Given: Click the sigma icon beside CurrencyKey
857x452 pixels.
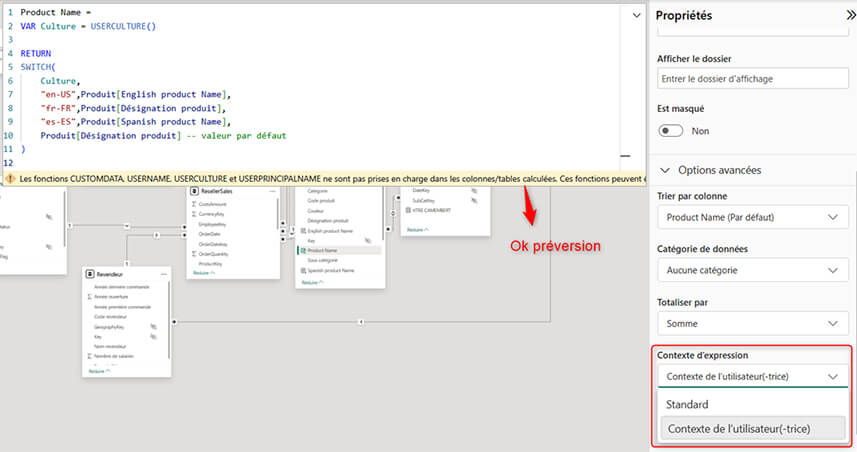Looking at the screenshot, I should click(194, 214).
